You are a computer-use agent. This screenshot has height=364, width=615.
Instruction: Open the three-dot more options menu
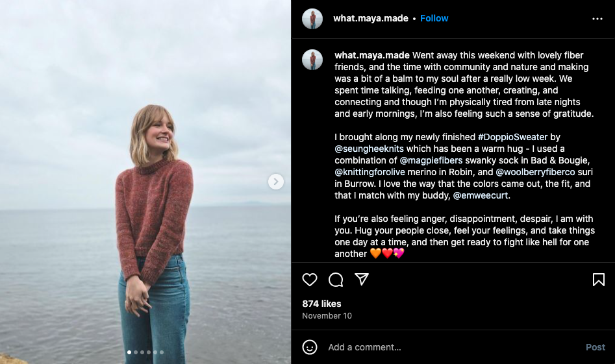click(x=597, y=19)
